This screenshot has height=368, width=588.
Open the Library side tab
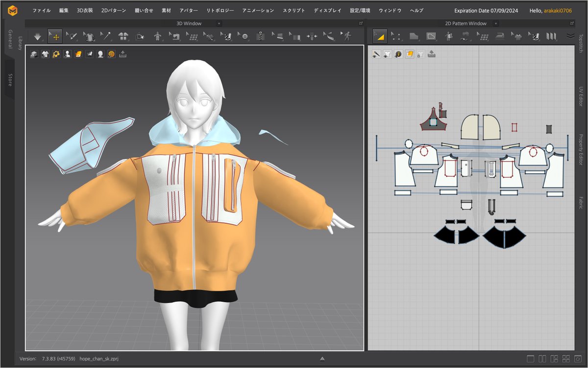coord(20,43)
